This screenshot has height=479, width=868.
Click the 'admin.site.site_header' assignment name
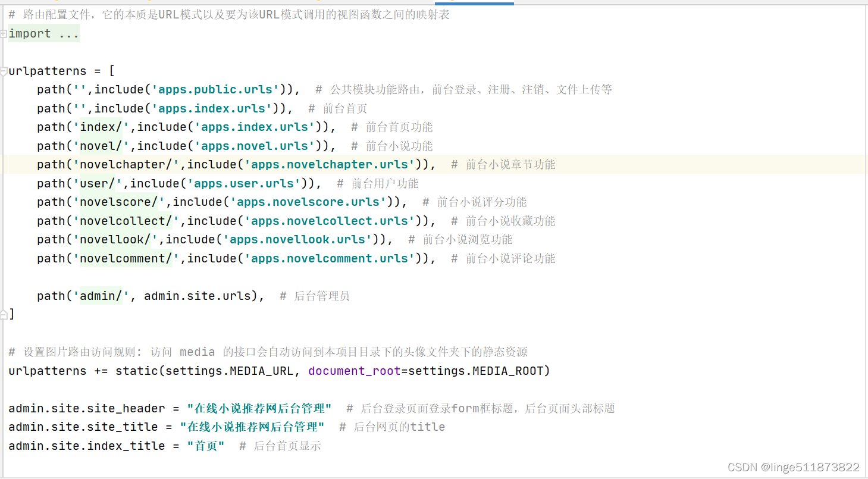87,408
